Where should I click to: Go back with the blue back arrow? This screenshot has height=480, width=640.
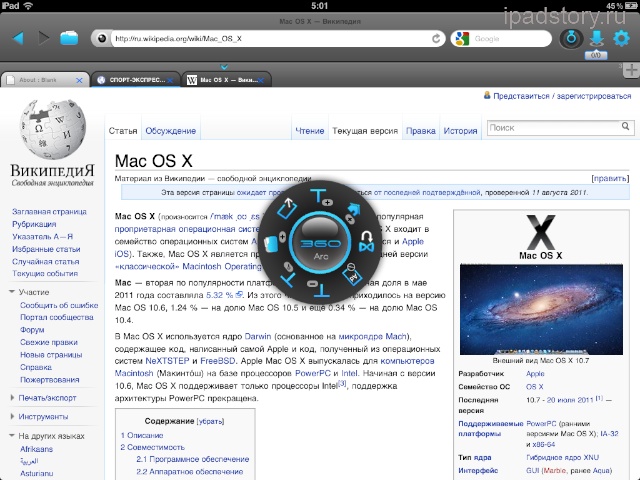(x=19, y=38)
